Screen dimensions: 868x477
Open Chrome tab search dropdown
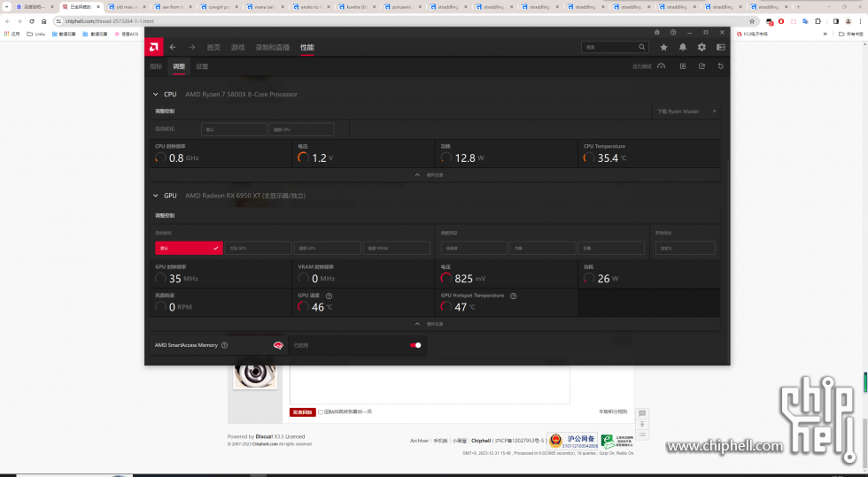tap(7, 7)
